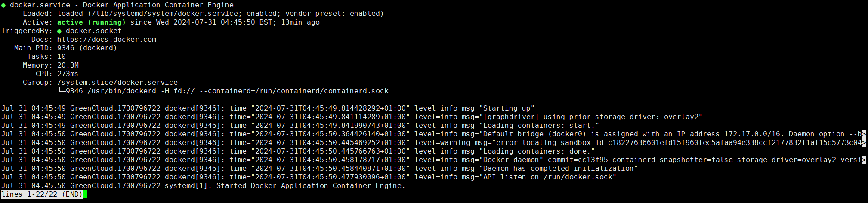Click truncation arrow on the Default bridge line
The width and height of the screenshot is (868, 203).
point(864,134)
